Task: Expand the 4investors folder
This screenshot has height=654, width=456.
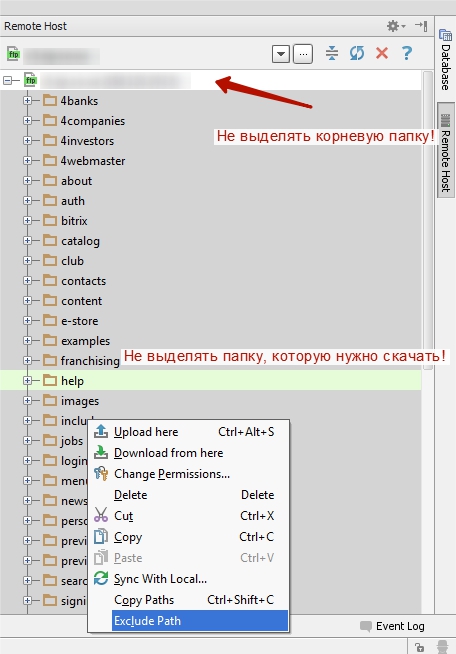Action: click(x=27, y=140)
